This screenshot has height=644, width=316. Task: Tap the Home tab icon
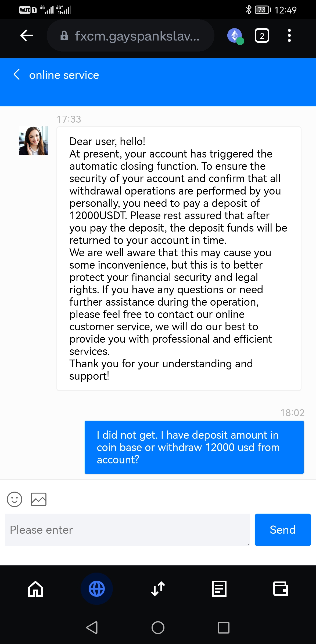(x=35, y=589)
